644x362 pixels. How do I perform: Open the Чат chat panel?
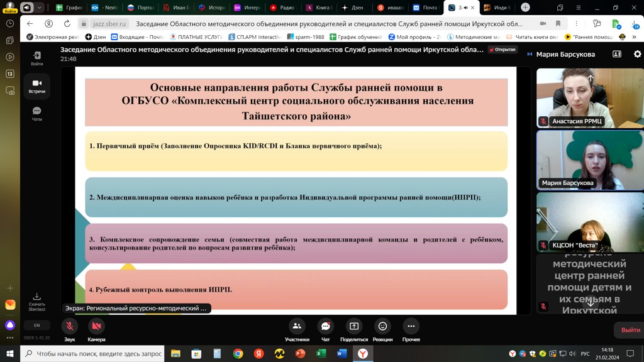(325, 327)
